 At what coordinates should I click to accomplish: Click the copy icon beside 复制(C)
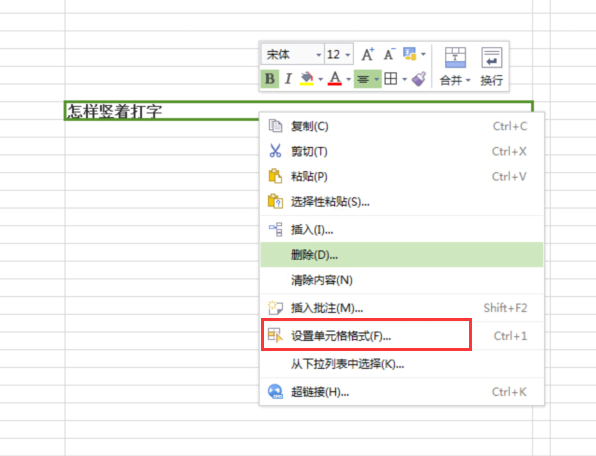click(275, 126)
